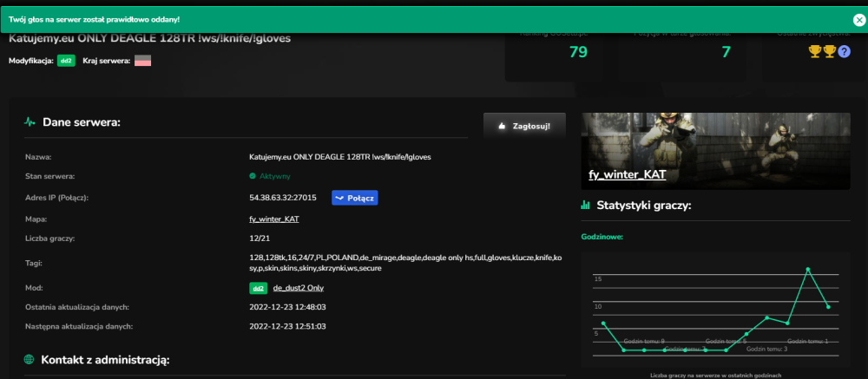
Task: Click the last data point on players chart
Action: (x=828, y=306)
